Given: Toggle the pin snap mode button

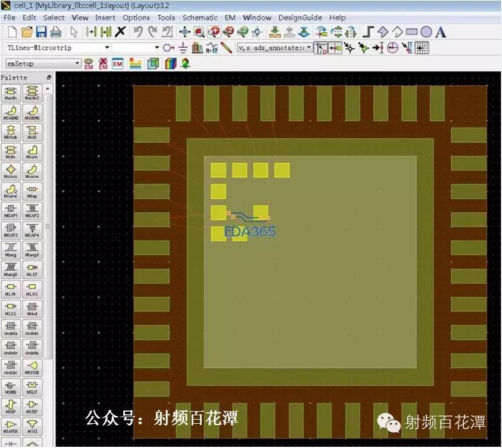Looking at the screenshot, I should [x=335, y=48].
